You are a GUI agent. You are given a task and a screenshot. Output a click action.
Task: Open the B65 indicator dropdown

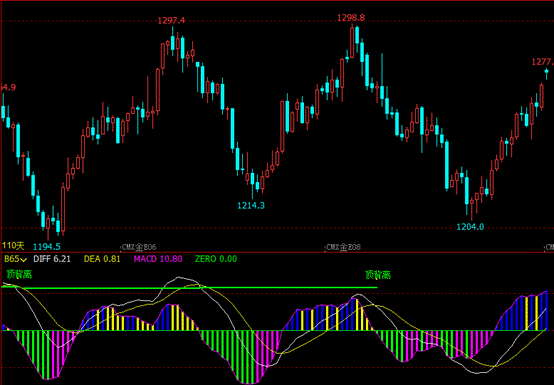15,259
